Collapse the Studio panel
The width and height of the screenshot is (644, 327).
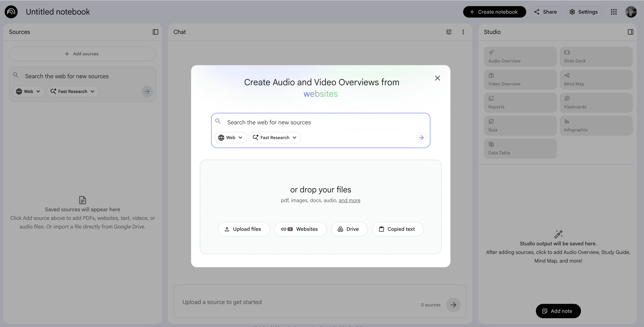[630, 32]
